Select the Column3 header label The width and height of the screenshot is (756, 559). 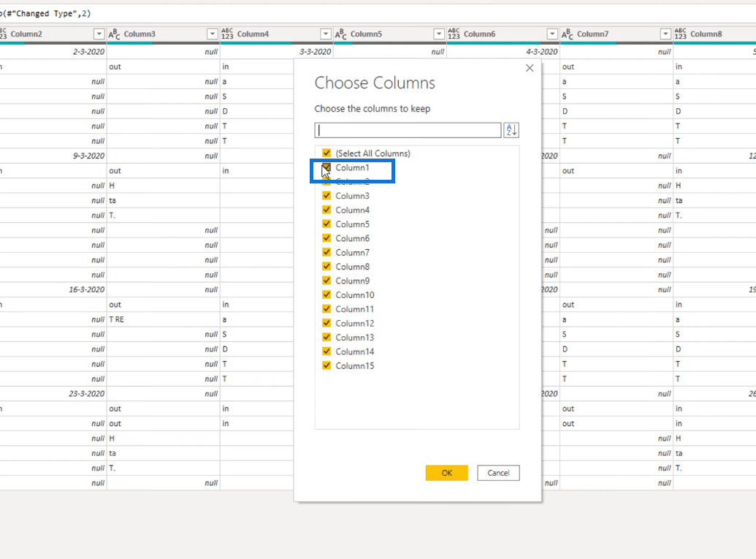click(140, 34)
